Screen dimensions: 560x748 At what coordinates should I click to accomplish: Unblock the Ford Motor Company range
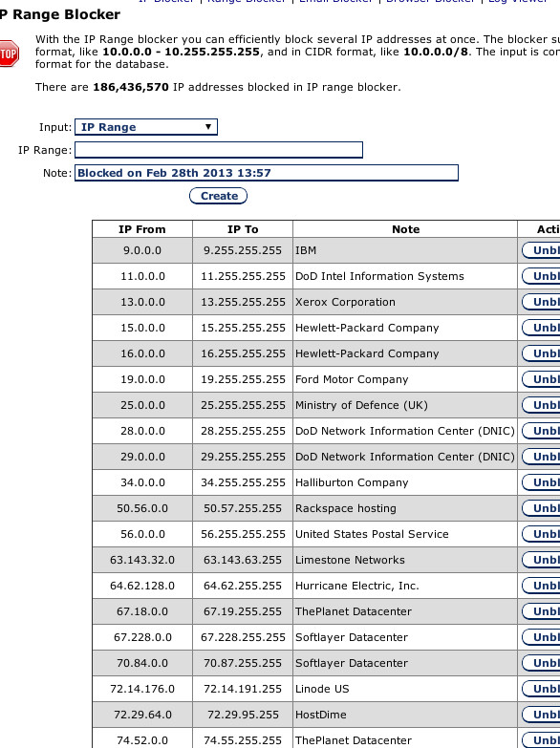(x=541, y=379)
